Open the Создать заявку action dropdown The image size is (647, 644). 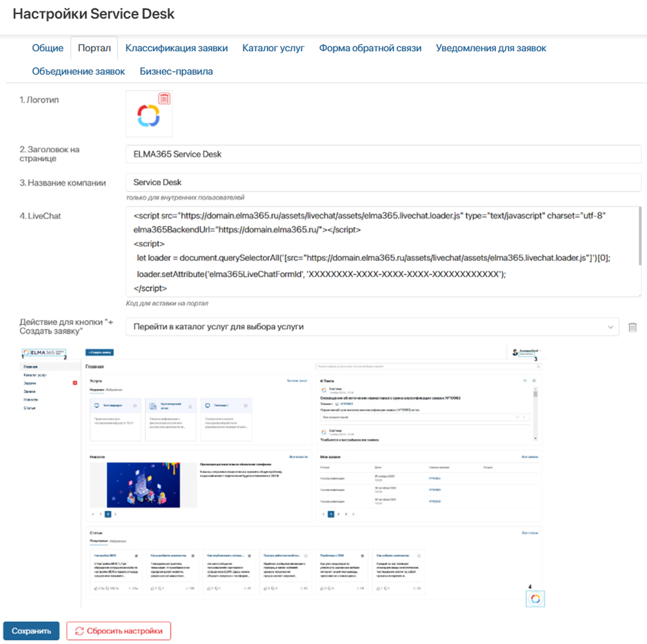[372, 326]
